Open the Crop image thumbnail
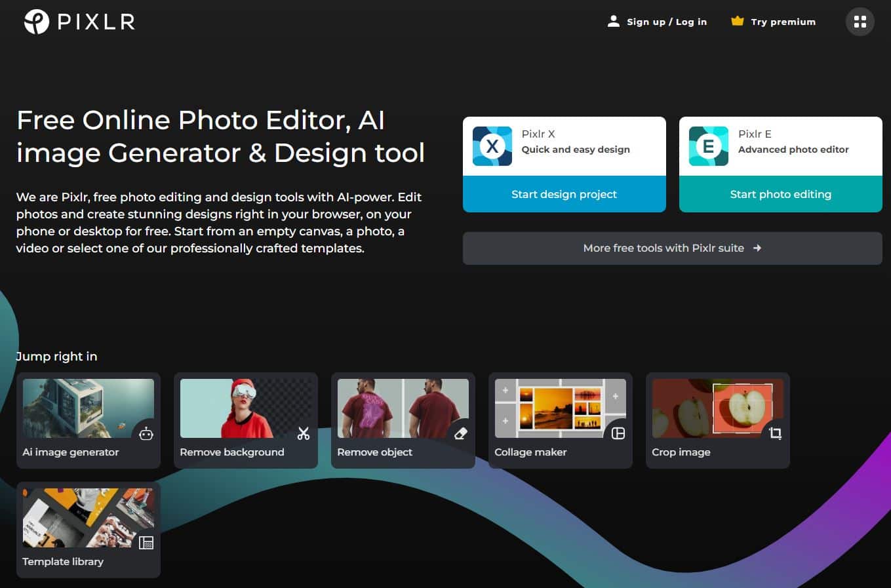This screenshot has width=891, height=588. (x=718, y=408)
